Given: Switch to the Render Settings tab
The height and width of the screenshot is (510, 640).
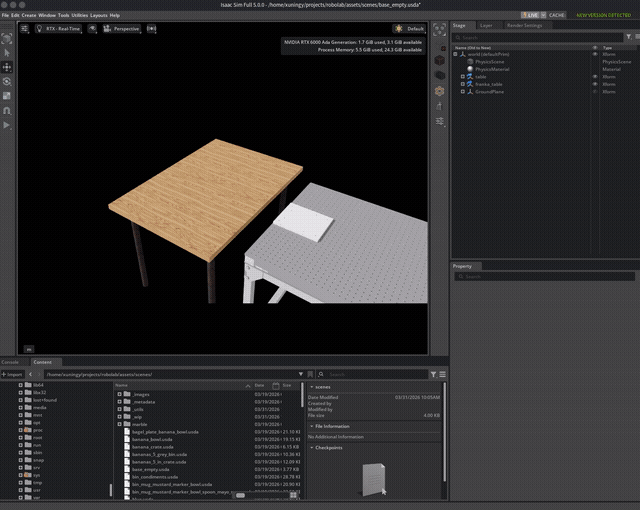Looking at the screenshot, I should click(x=524, y=25).
